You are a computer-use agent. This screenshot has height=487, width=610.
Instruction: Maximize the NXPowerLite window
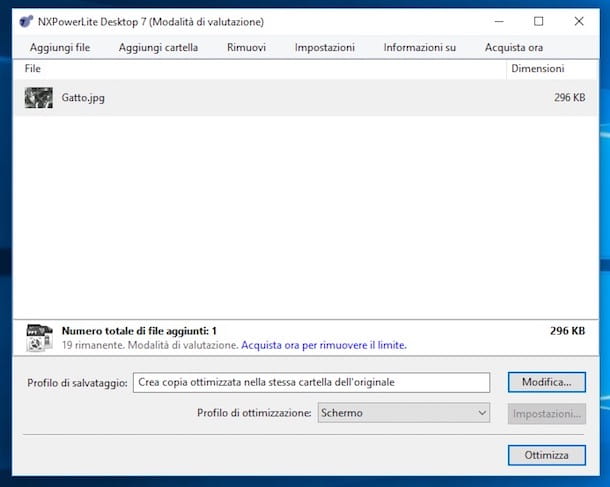pos(539,21)
